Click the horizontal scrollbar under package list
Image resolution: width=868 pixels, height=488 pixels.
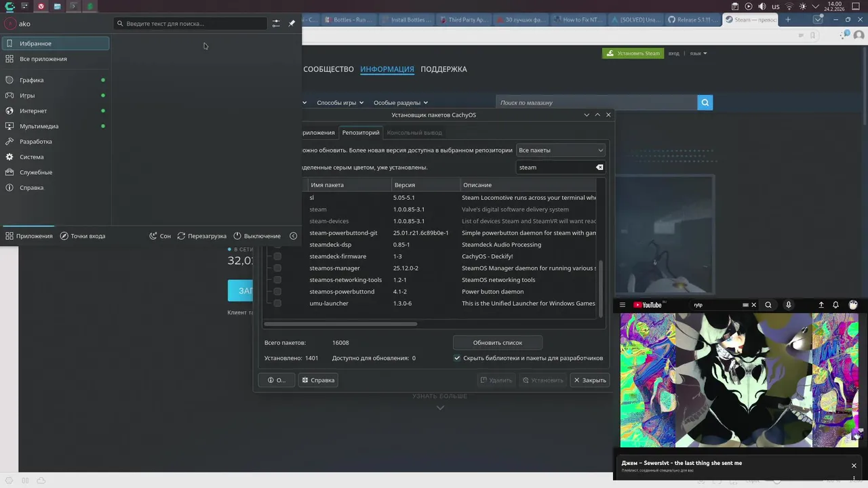340,324
